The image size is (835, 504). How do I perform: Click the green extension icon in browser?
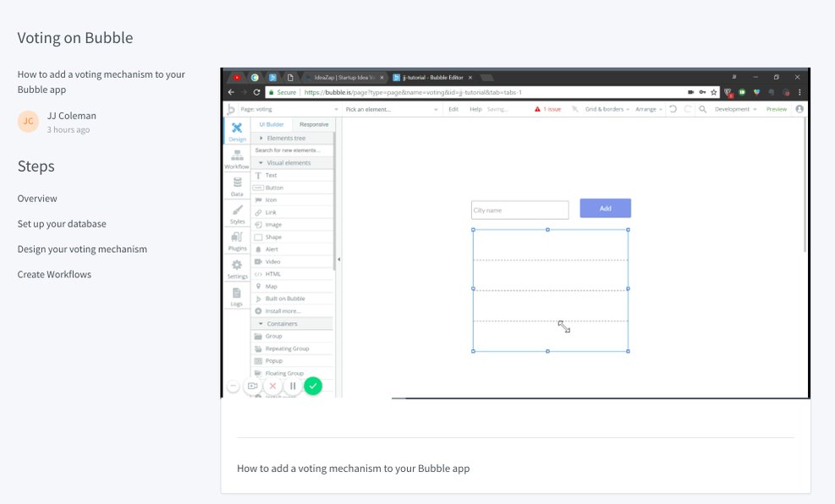coord(742,92)
